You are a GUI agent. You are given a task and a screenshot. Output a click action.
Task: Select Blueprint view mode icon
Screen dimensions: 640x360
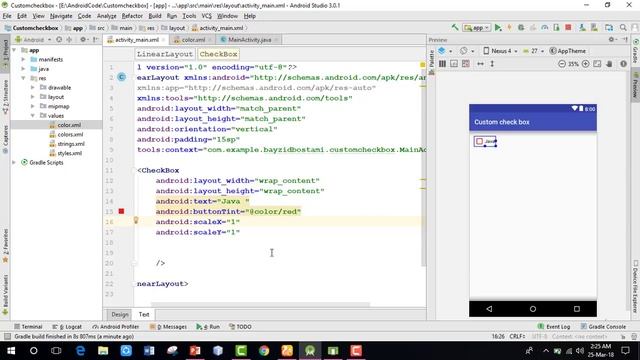pos(454,64)
